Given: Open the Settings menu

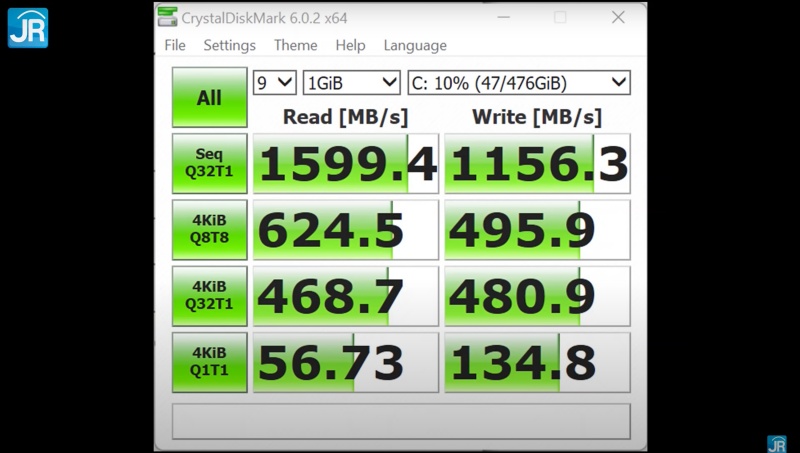Looking at the screenshot, I should [230, 45].
